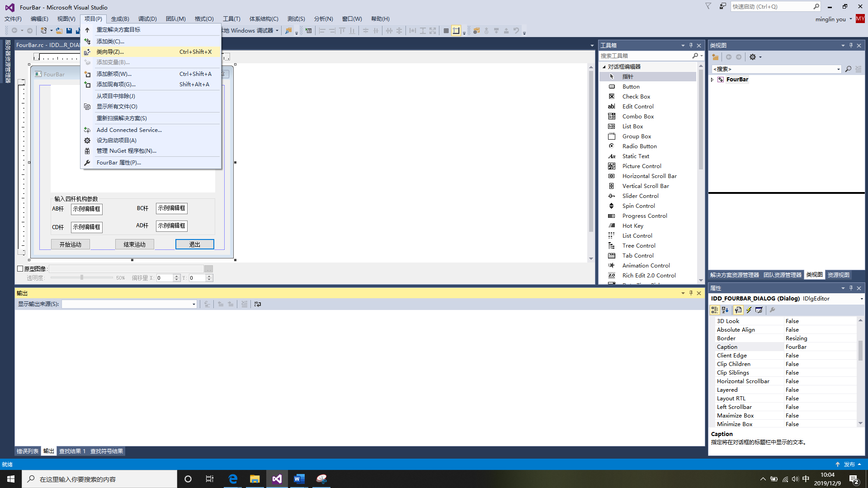Switch properties to categorized view
868x488 pixels.
pyautogui.click(x=715, y=310)
